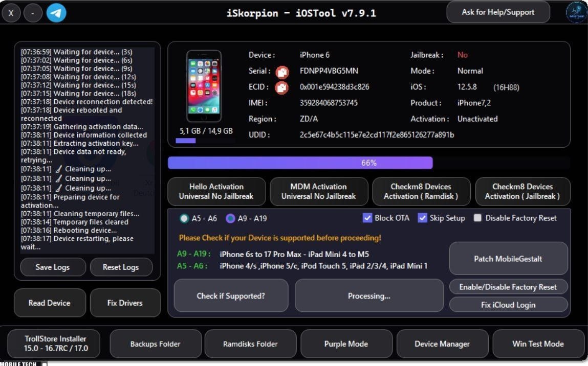The width and height of the screenshot is (588, 366).
Task: Click log line Rebooting device...
Action: coord(69,231)
